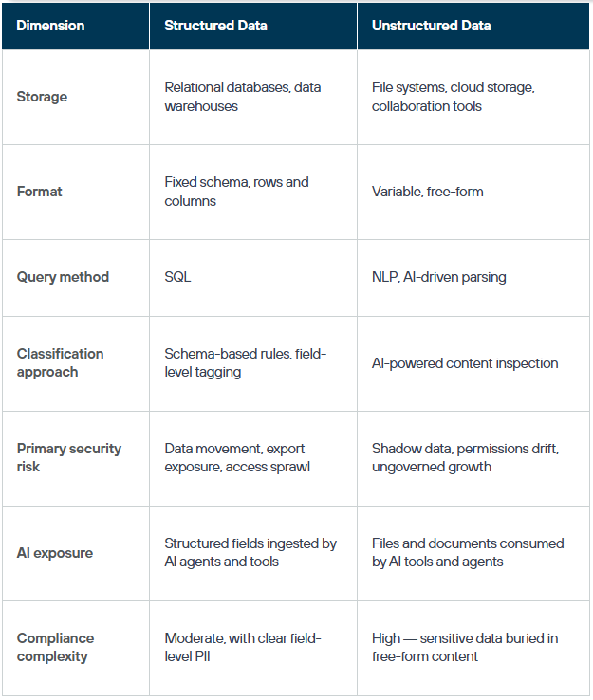Click the AI exposure row label

tap(54, 553)
